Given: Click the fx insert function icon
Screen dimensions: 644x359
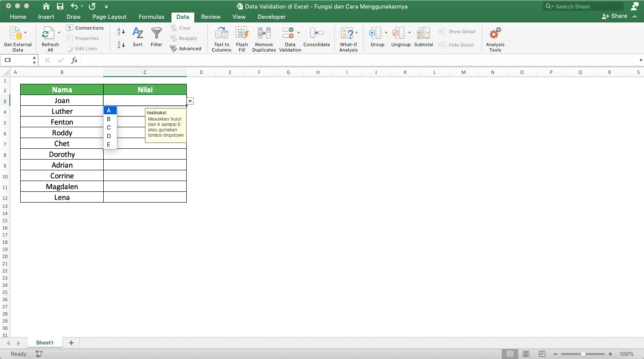Looking at the screenshot, I should [x=74, y=60].
